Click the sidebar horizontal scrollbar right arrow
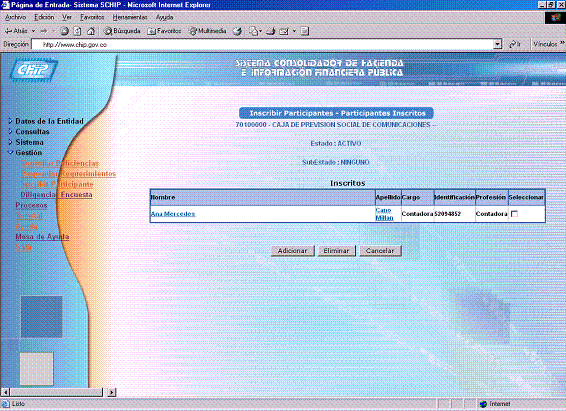Screen dimensions: 566x411 (112, 392)
